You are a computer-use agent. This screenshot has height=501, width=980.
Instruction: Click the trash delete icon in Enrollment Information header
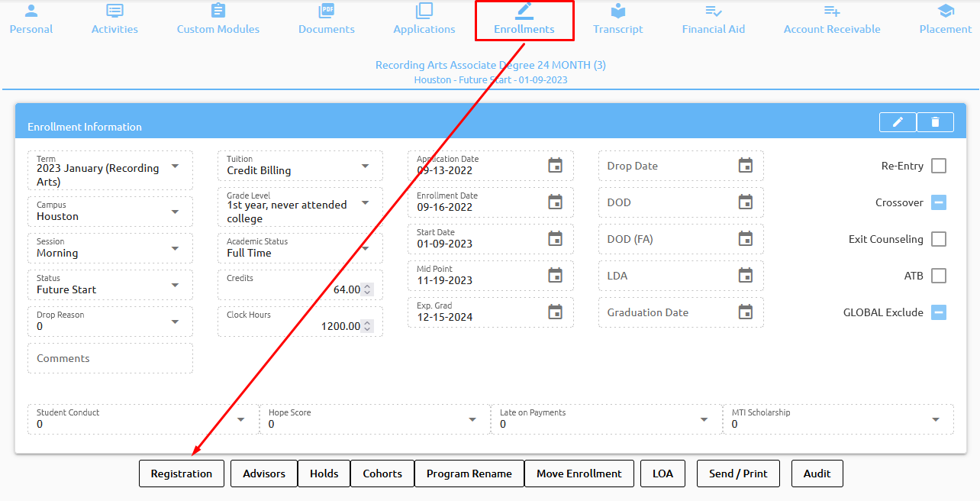click(x=935, y=122)
